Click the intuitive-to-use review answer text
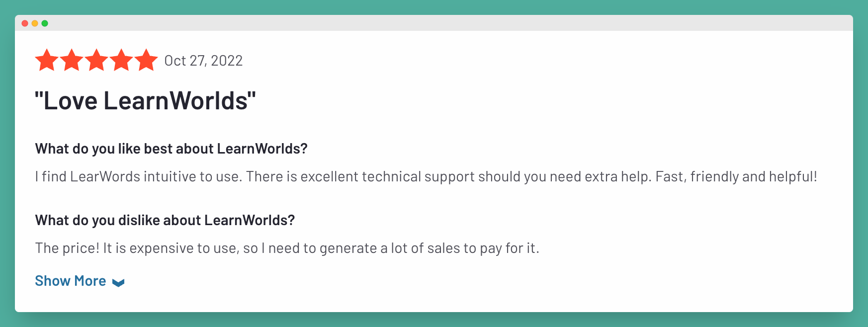The height and width of the screenshot is (327, 868). click(x=426, y=176)
